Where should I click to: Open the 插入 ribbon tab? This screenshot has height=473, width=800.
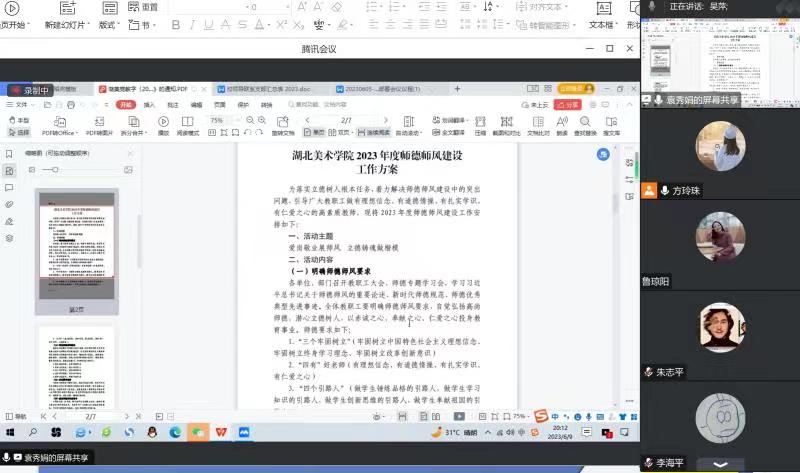click(x=150, y=104)
